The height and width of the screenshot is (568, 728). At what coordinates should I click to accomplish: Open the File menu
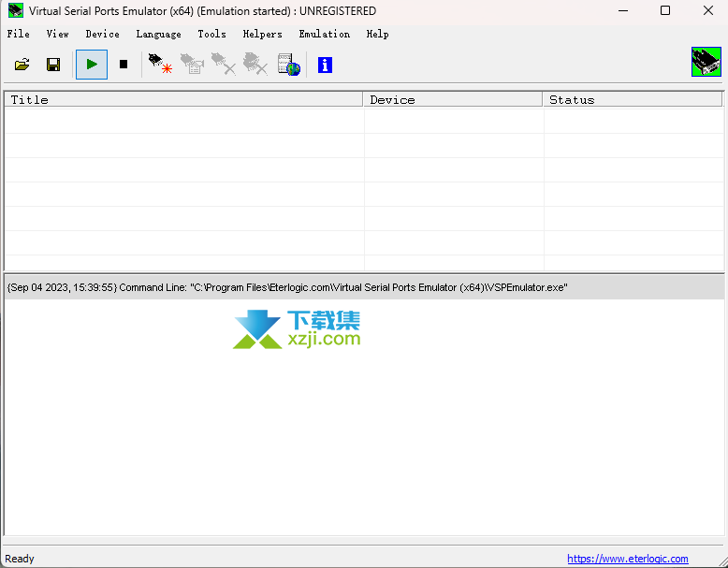(18, 34)
